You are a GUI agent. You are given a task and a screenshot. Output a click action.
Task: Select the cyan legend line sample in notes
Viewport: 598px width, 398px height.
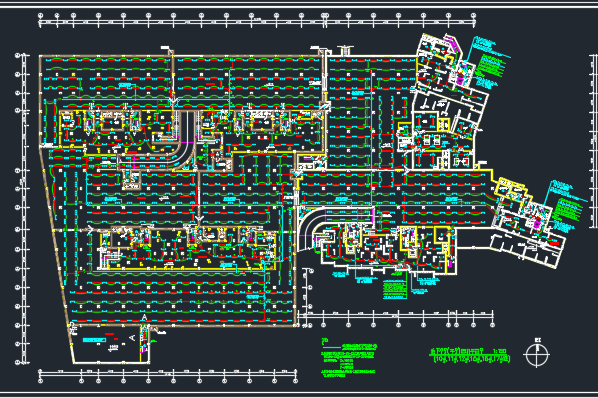(331, 347)
